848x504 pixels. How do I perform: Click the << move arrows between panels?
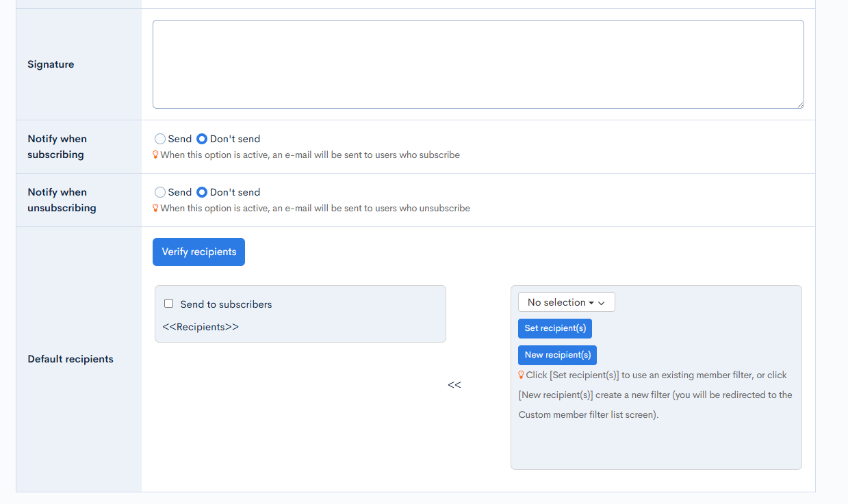454,385
